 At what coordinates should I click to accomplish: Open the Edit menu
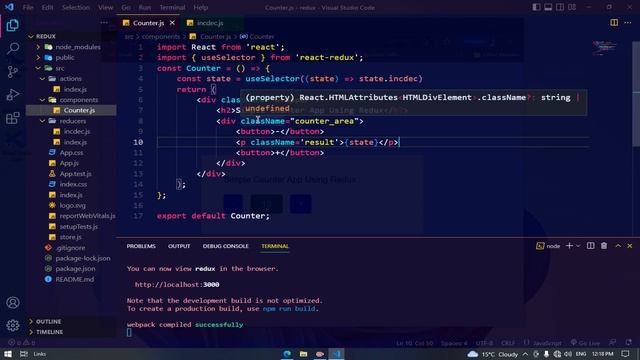(47, 7)
